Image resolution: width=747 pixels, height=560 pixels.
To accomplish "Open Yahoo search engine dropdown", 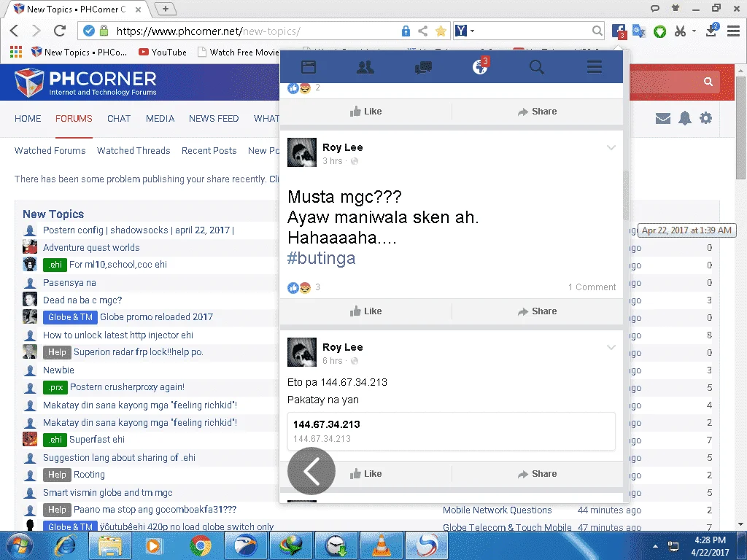I will click(x=472, y=31).
